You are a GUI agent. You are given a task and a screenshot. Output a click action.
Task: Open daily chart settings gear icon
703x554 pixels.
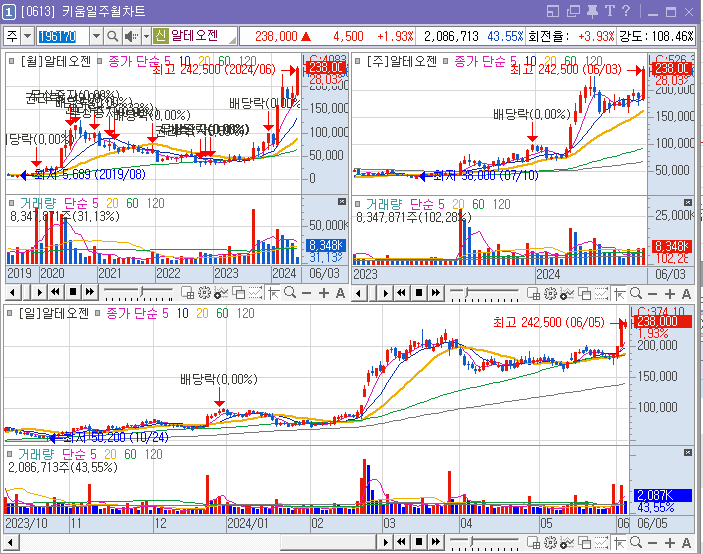click(x=551, y=543)
